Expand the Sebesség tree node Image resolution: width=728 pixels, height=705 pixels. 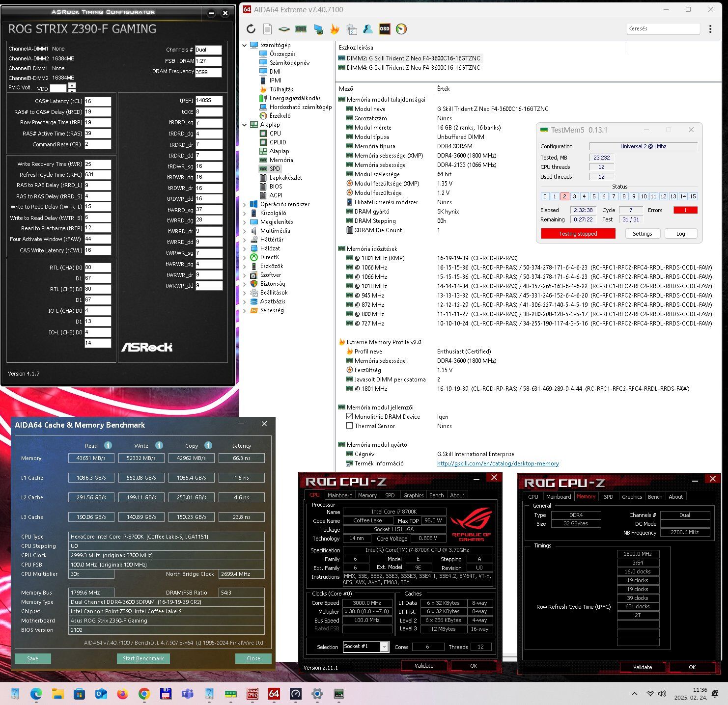(245, 310)
